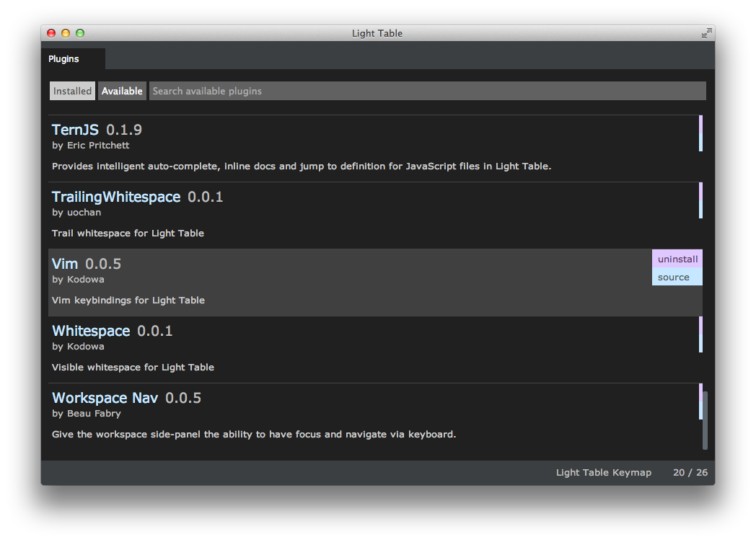Show the Installed plugins list
756x542 pixels.
pos(72,91)
